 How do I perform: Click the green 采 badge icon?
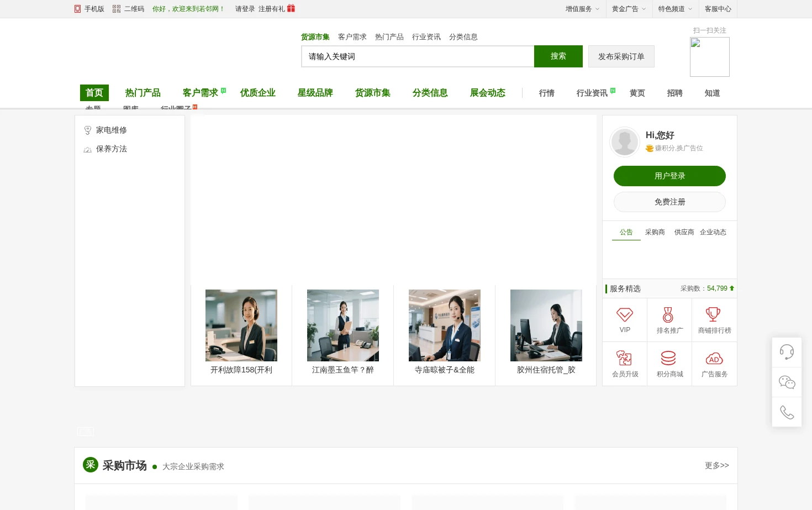coord(91,465)
